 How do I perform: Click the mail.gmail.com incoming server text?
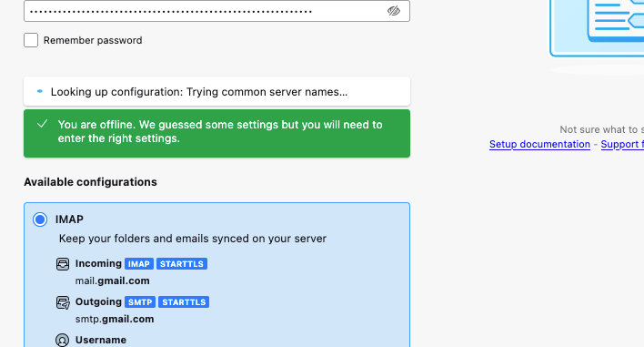click(113, 281)
